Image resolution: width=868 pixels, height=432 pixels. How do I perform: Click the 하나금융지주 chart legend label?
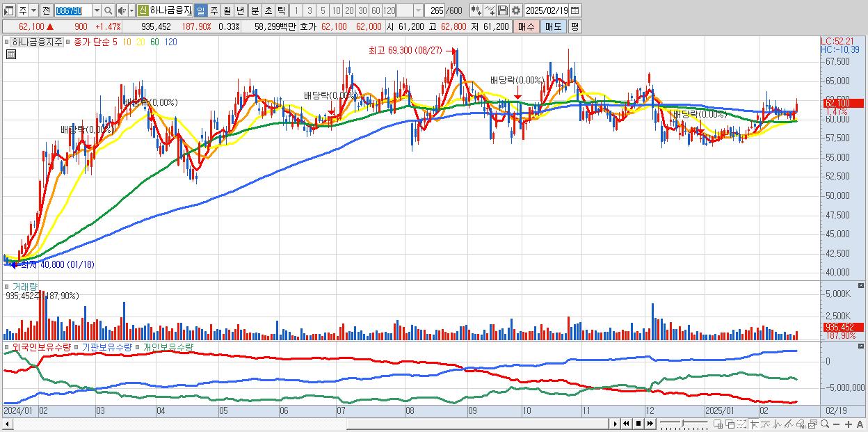click(x=37, y=42)
